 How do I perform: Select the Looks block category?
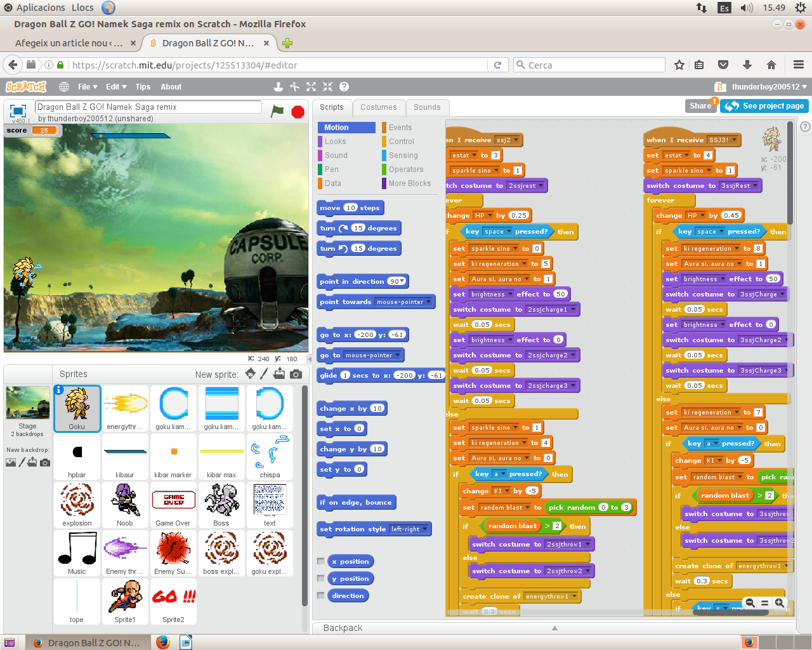coord(336,142)
